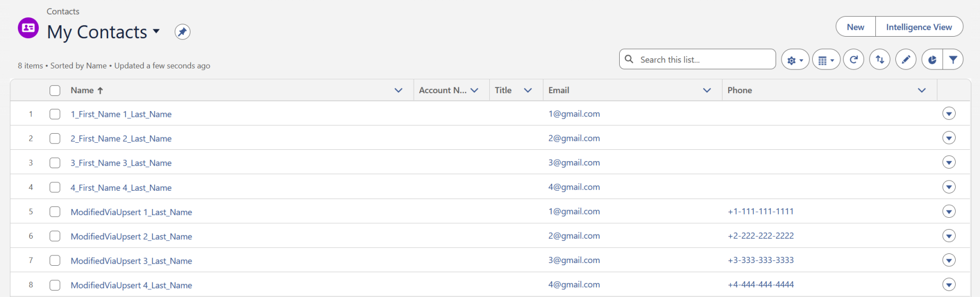Click 4@gmail.com in ModifiedViaUpsert 4_Last_Name row
Image resolution: width=980 pixels, height=297 pixels.
(x=574, y=285)
